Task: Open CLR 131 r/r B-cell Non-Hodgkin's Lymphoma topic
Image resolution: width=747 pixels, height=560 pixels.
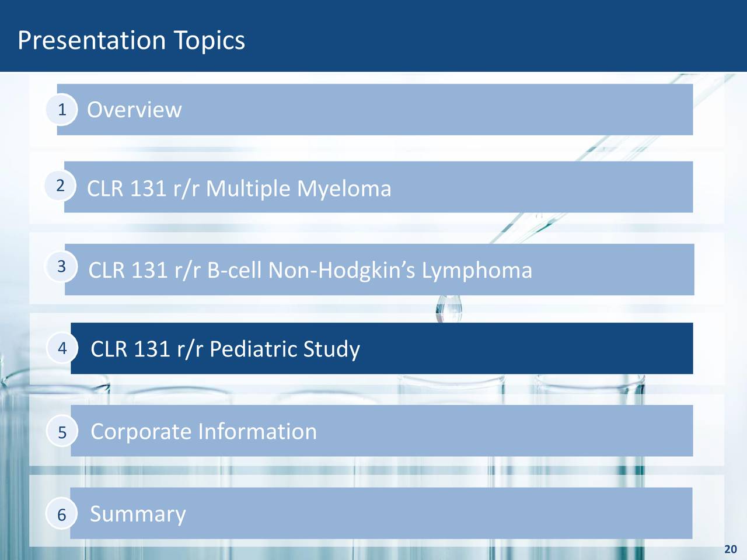Action: point(379,269)
